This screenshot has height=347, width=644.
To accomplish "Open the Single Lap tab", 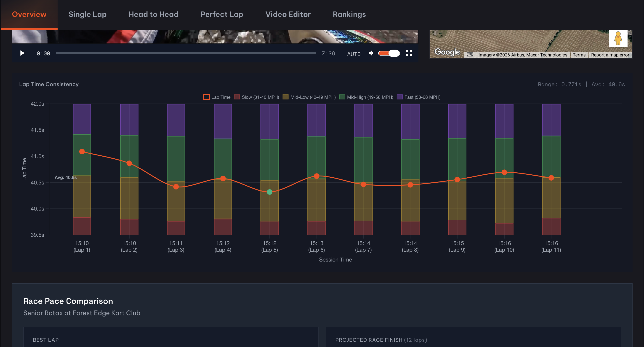I will tap(88, 14).
